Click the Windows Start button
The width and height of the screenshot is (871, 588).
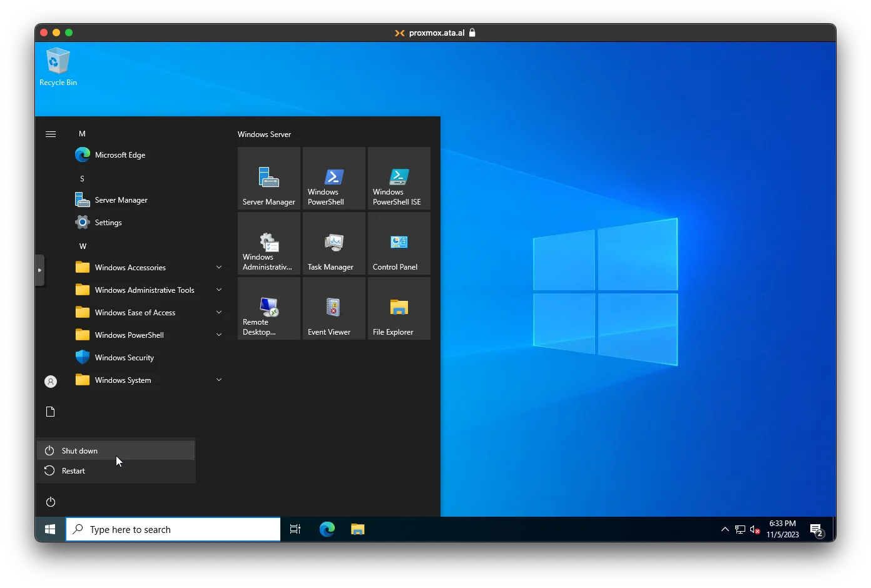coord(50,530)
